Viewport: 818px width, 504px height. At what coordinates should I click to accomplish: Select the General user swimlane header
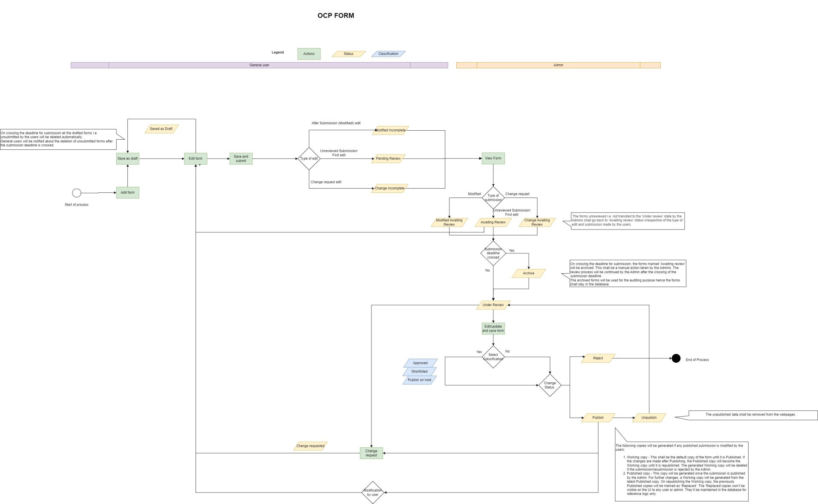click(x=259, y=65)
